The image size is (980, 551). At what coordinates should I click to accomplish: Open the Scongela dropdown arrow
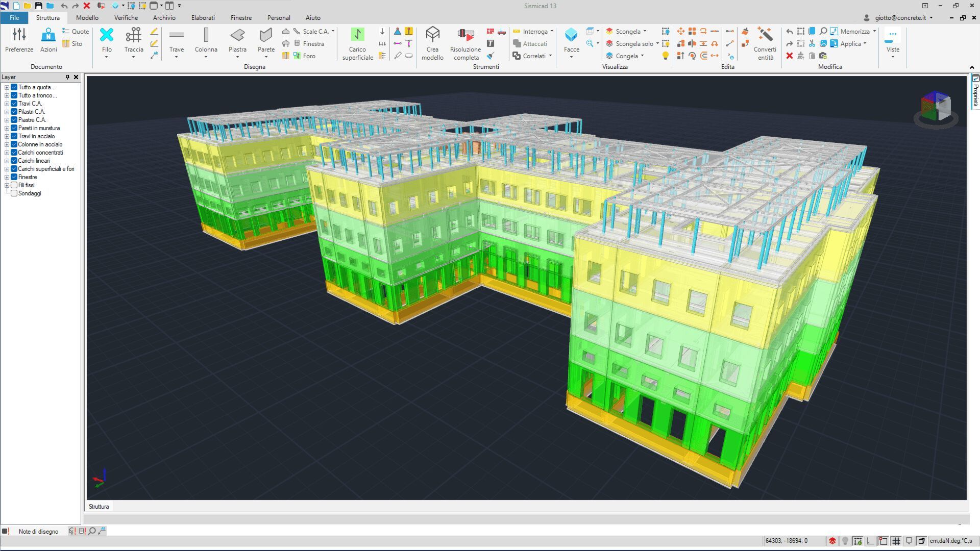pos(645,31)
